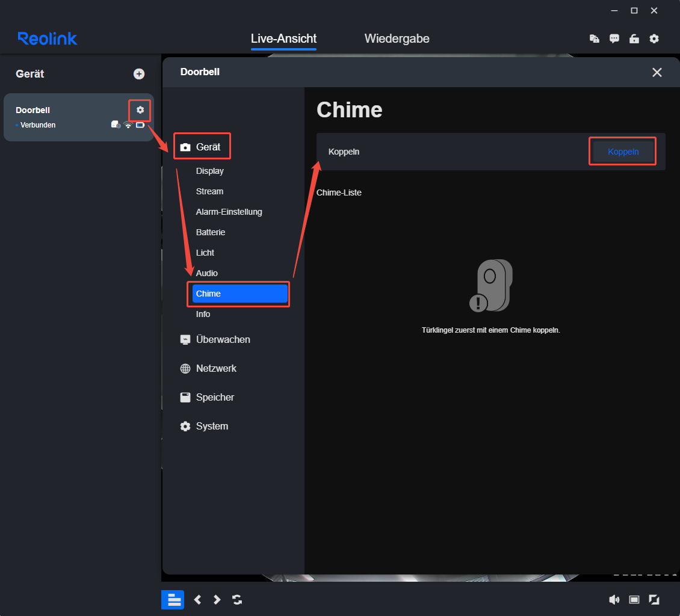Enter fullscreen mode icon
Viewport: 680px width, 616px height.
coord(654,600)
